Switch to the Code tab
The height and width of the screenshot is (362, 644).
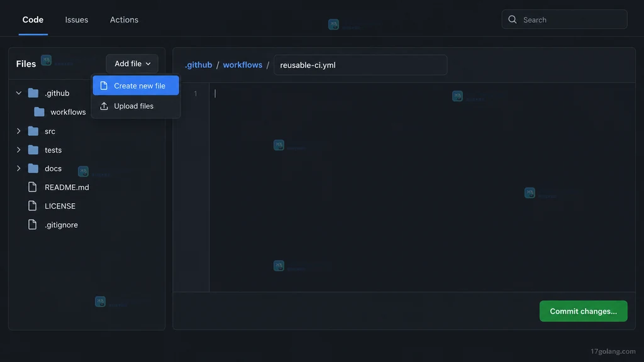tap(33, 19)
